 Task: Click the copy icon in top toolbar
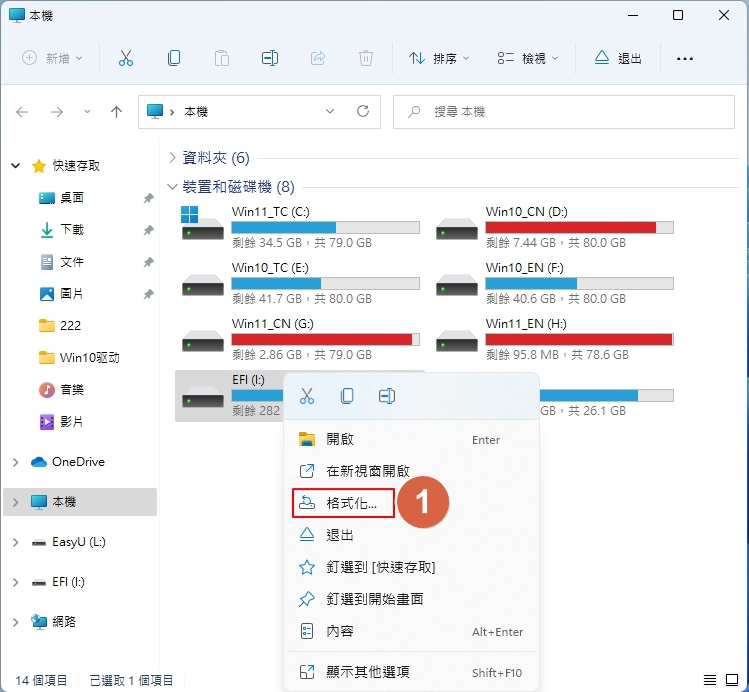pos(174,59)
